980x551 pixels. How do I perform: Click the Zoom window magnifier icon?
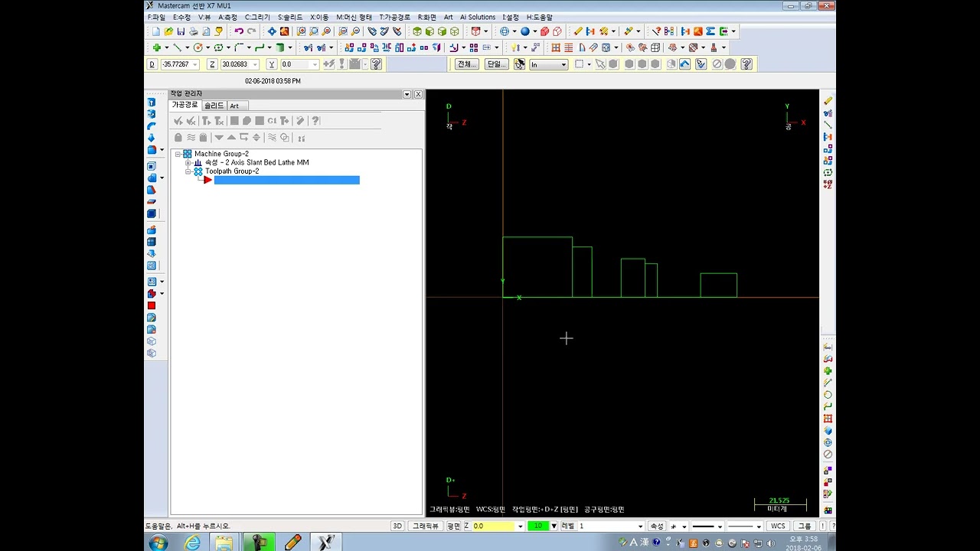pyautogui.click(x=302, y=31)
